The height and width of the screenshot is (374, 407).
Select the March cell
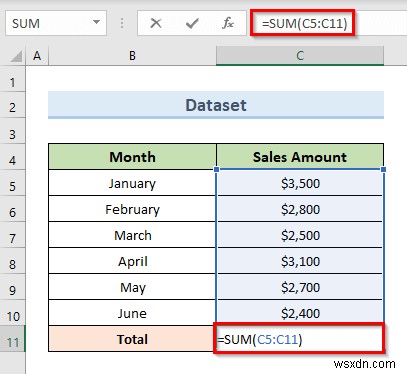point(132,235)
